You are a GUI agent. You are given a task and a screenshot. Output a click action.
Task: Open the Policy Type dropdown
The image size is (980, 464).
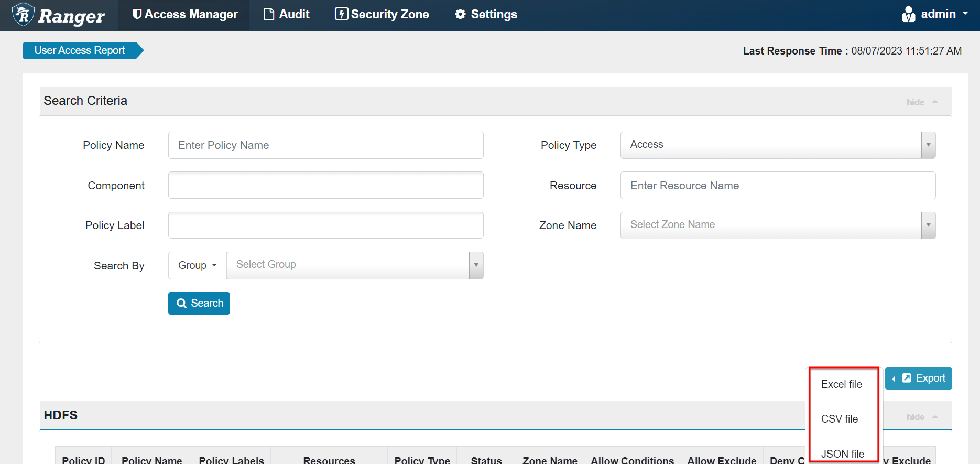click(x=778, y=145)
